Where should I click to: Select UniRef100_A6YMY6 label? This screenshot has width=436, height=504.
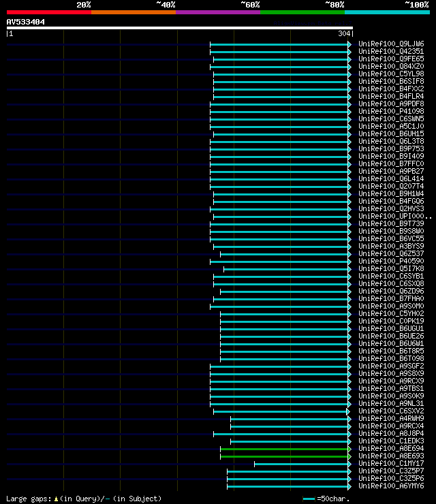point(391,486)
